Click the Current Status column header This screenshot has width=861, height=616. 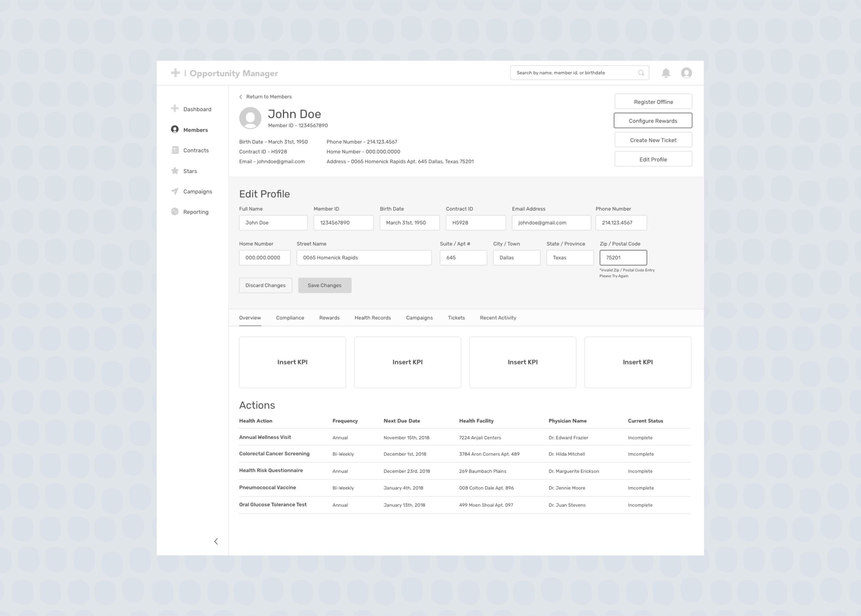(x=645, y=421)
